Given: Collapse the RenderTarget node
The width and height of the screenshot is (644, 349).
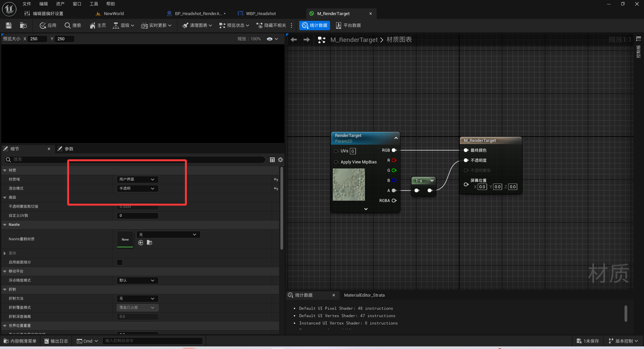Looking at the screenshot, I should point(396,138).
